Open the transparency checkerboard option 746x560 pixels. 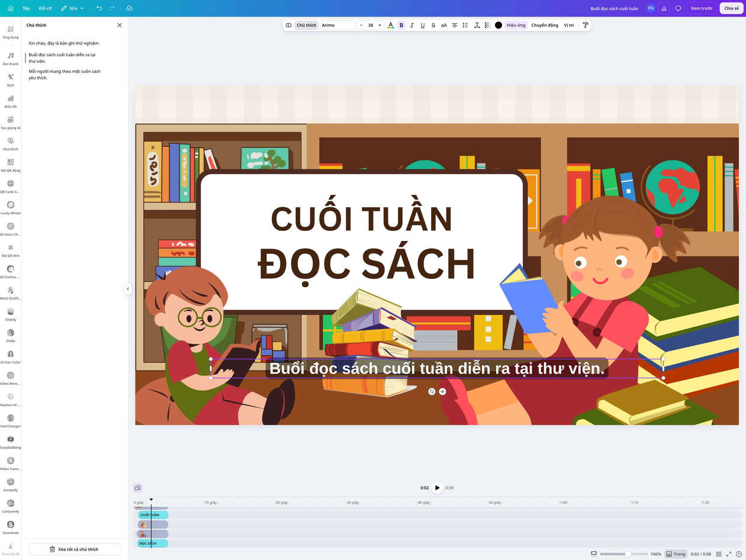pos(487,25)
